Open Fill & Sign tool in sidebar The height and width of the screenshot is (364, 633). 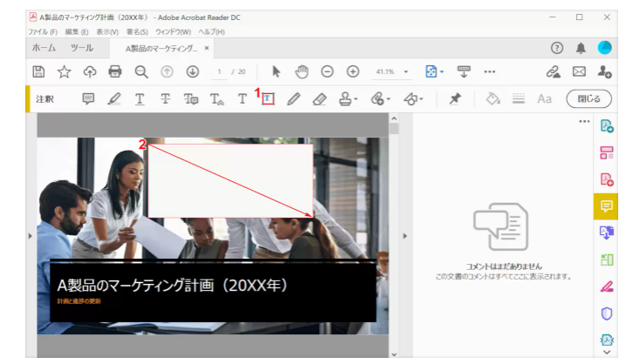pyautogui.click(x=607, y=286)
